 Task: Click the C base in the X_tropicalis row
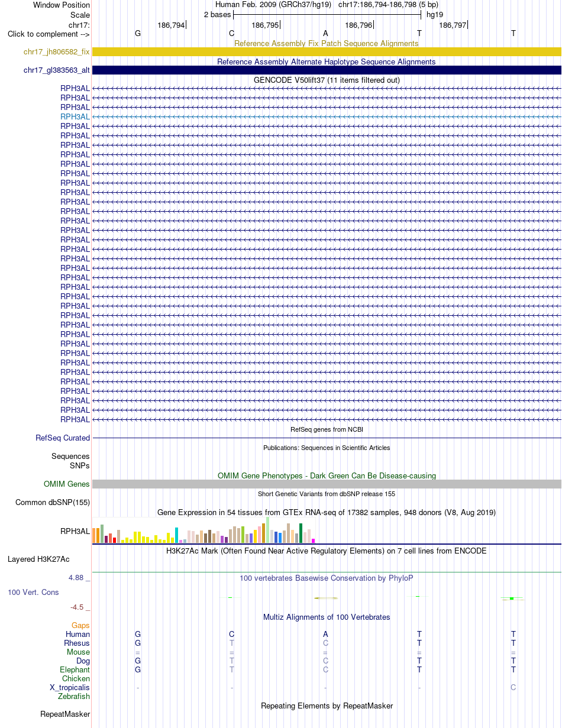click(513, 688)
